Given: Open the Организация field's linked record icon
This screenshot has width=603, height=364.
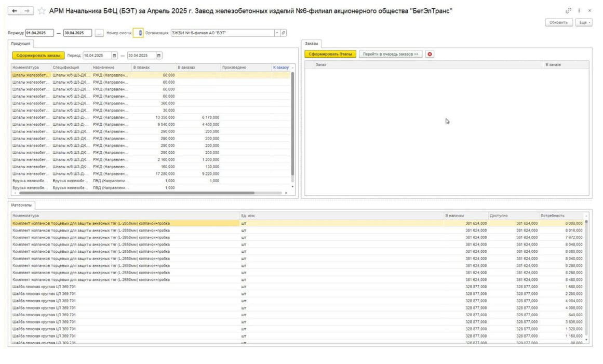Looking at the screenshot, I should click(284, 33).
